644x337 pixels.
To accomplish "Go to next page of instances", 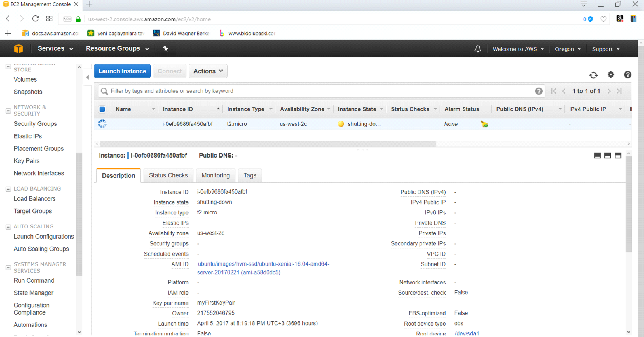I will click(609, 91).
